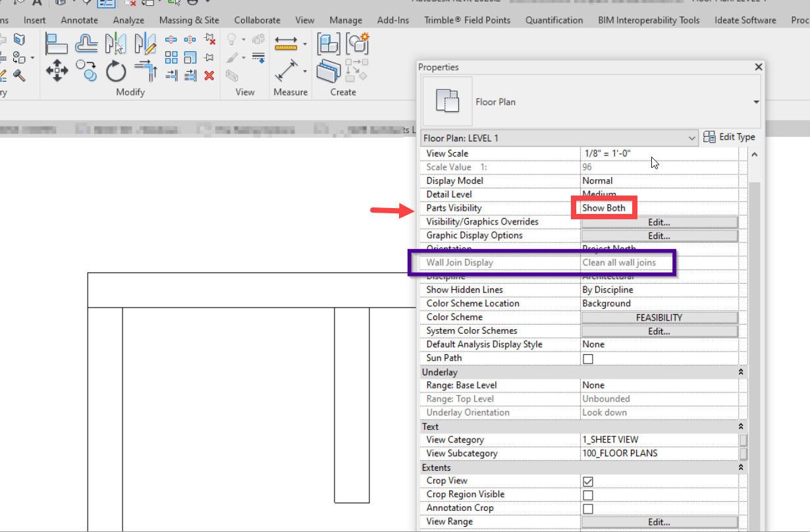
Task: Click Edit for Visibility/Graphics Overrides
Action: pyautogui.click(x=659, y=222)
